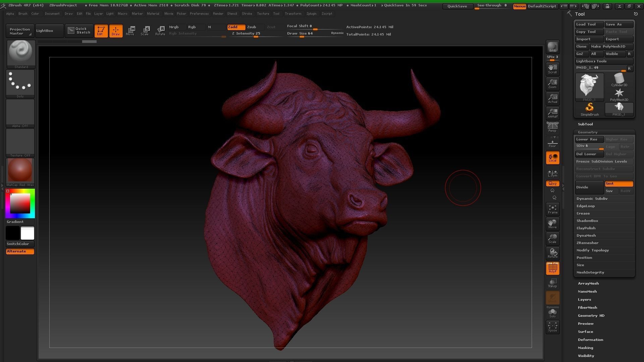
Task: Expand the Dynamic Subdiv section
Action: pos(592,198)
